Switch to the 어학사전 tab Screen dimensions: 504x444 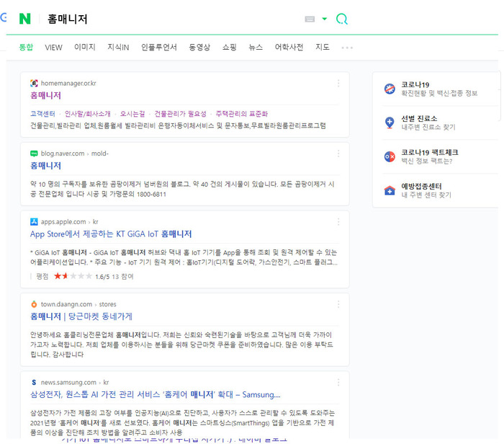tap(289, 48)
